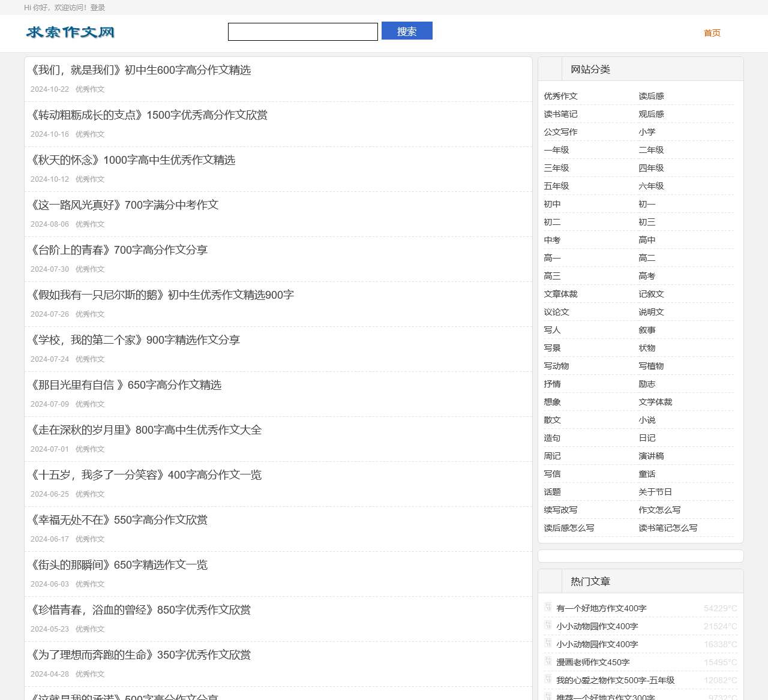
Task: Click the document icon beside 推荐一个好地方作文300字
Action: (548, 696)
